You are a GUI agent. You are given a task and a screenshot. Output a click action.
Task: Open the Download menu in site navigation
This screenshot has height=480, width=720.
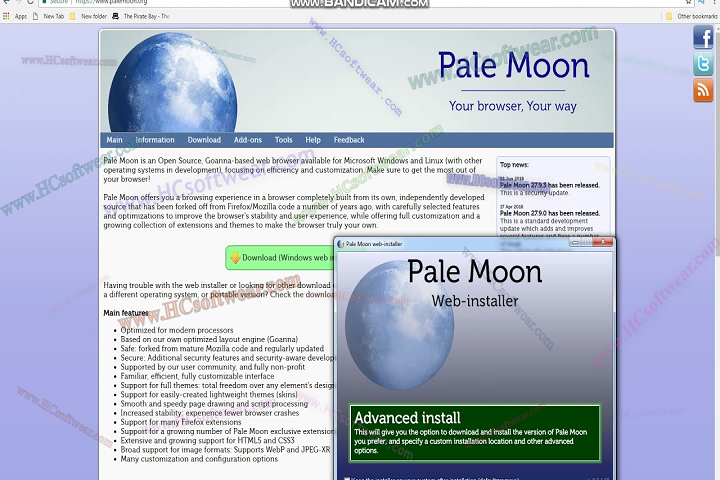pyautogui.click(x=204, y=140)
